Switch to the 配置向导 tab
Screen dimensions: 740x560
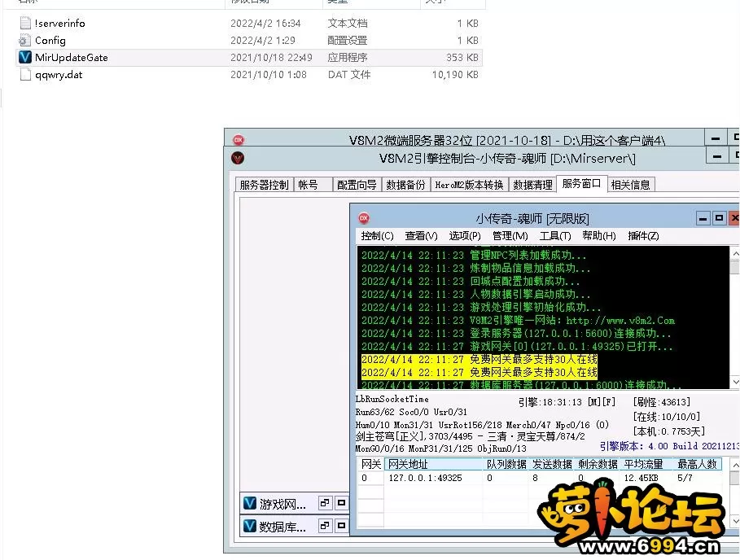click(x=357, y=185)
